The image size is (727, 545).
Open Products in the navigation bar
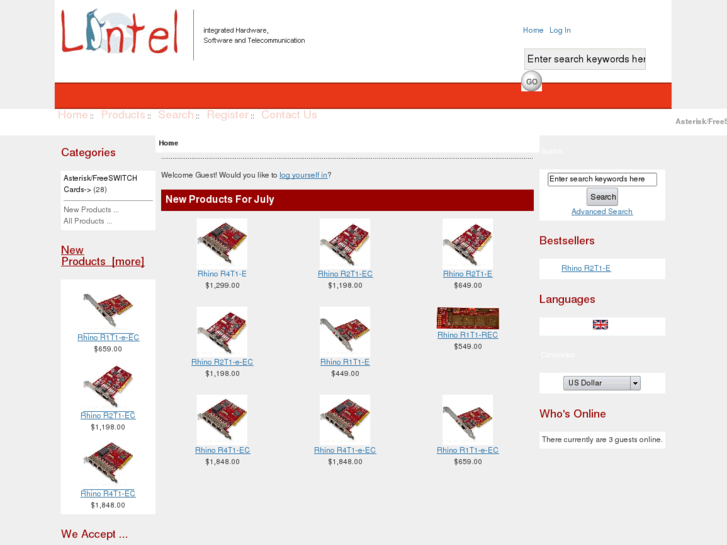[123, 115]
